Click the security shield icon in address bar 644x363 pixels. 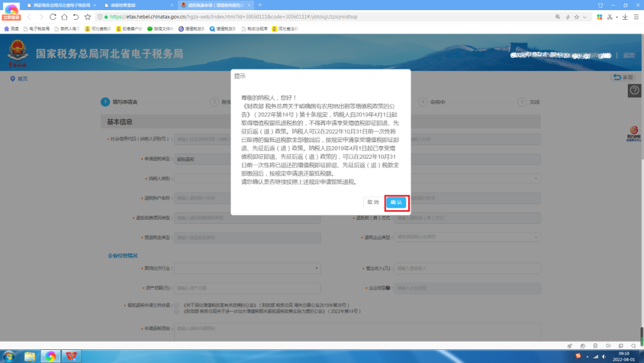point(100,17)
